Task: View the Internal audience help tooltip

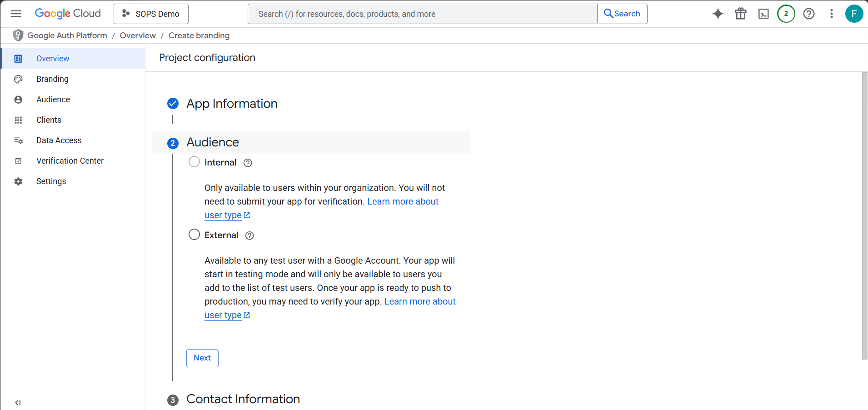Action: click(x=247, y=162)
